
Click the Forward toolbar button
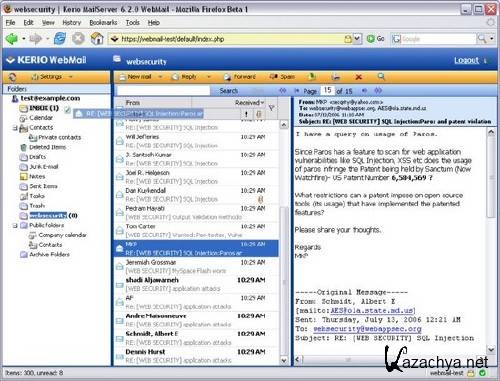[x=240, y=77]
